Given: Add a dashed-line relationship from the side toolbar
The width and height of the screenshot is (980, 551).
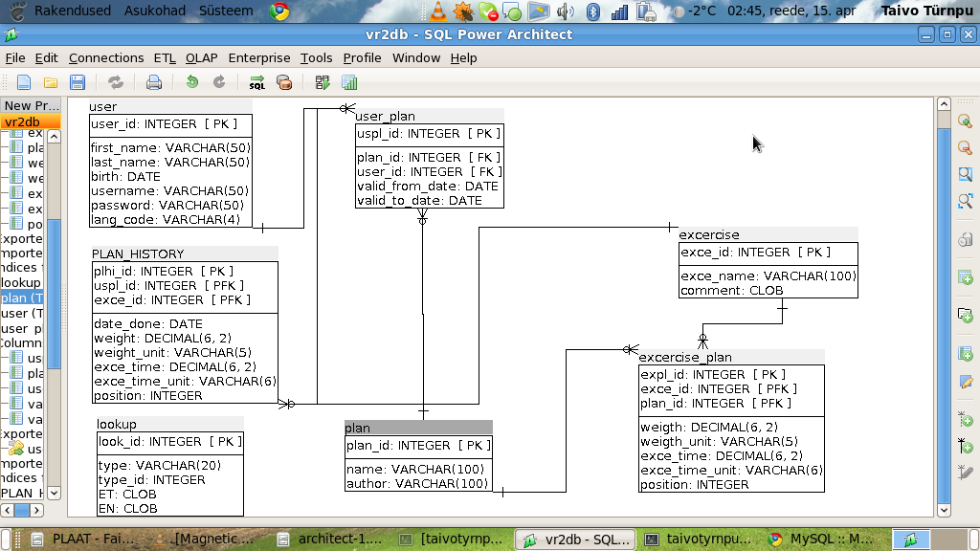Looking at the screenshot, I should (x=965, y=419).
